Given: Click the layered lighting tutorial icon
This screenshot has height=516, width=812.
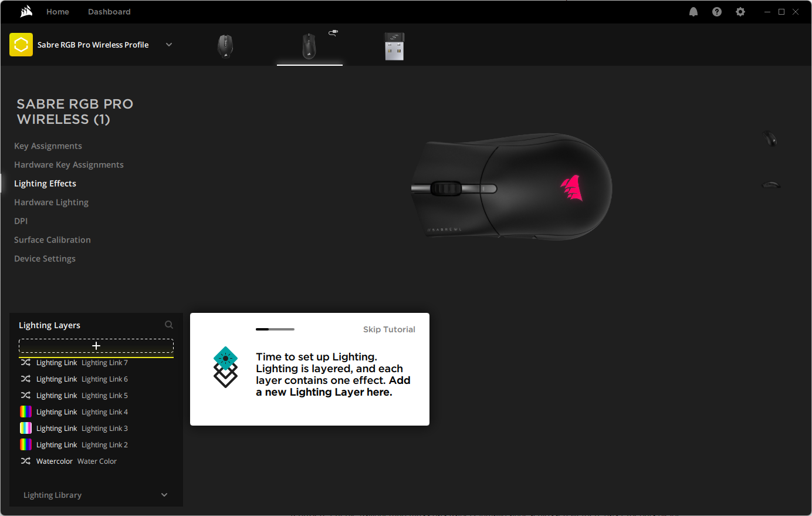Looking at the screenshot, I should coord(225,367).
